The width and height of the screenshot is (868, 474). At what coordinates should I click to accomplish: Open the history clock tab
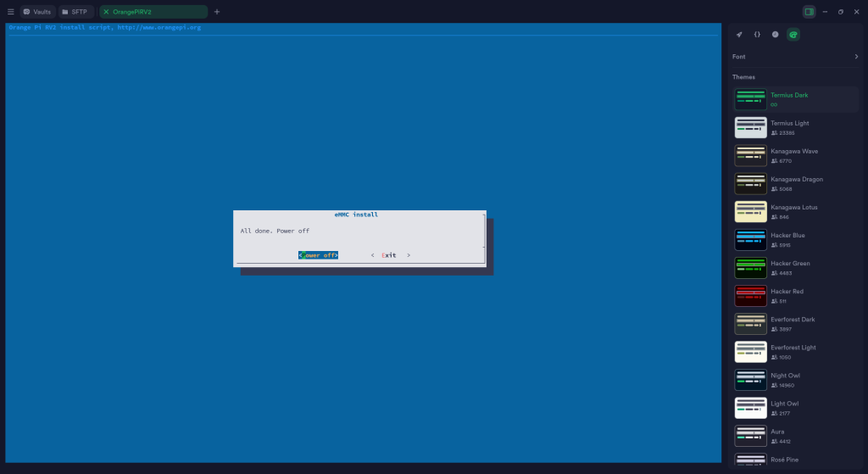pos(775,35)
